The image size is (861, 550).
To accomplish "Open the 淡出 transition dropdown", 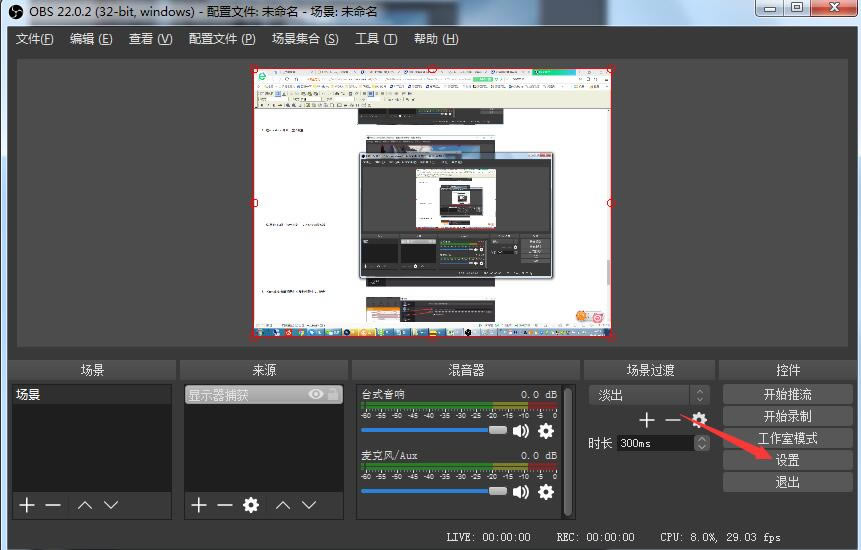I will click(648, 395).
